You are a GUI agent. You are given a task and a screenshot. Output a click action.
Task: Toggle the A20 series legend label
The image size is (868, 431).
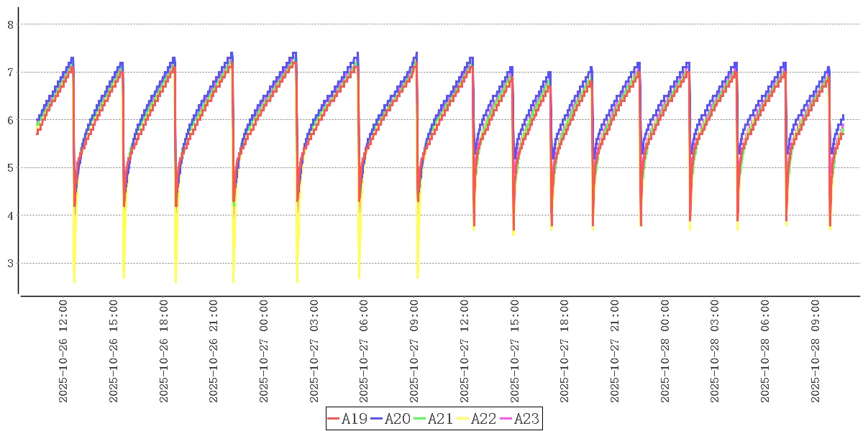point(398,419)
